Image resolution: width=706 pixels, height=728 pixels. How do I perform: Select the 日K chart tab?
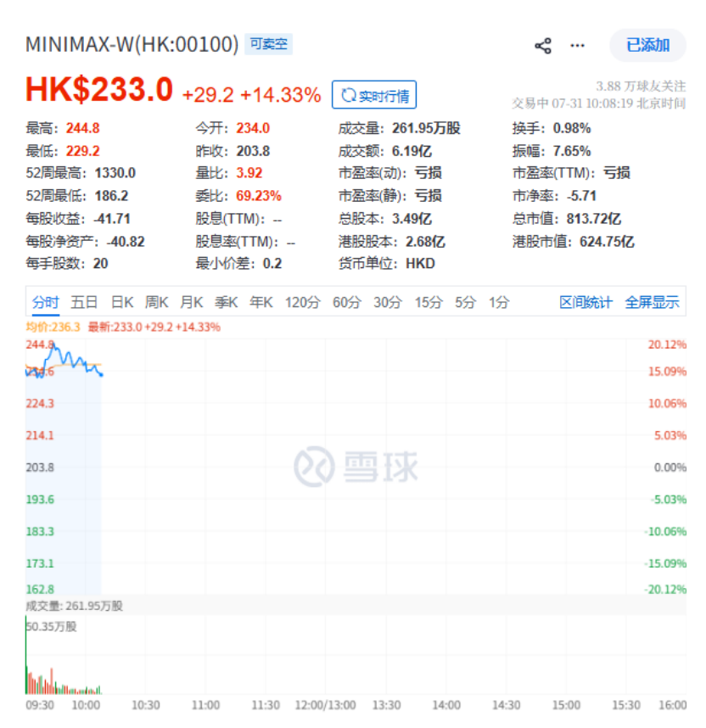tap(122, 302)
